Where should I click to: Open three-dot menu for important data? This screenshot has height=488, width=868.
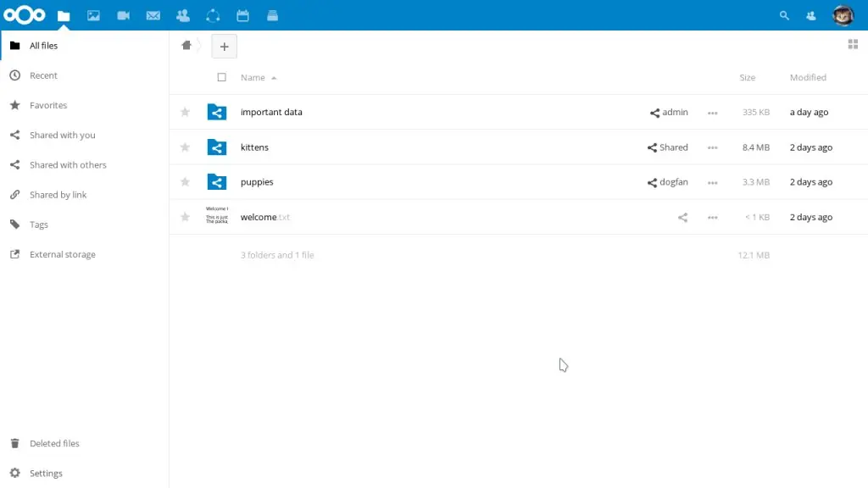(x=712, y=113)
